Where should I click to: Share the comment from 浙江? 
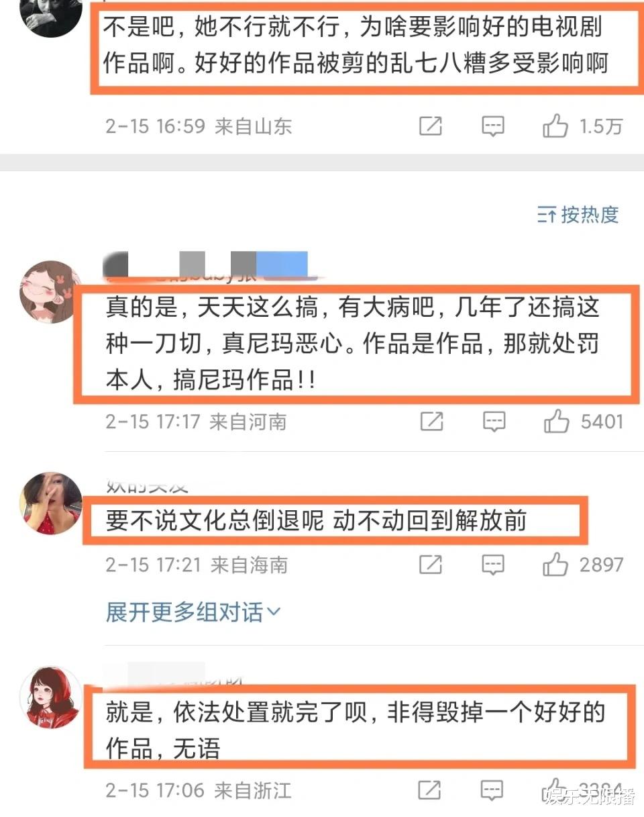(x=431, y=789)
